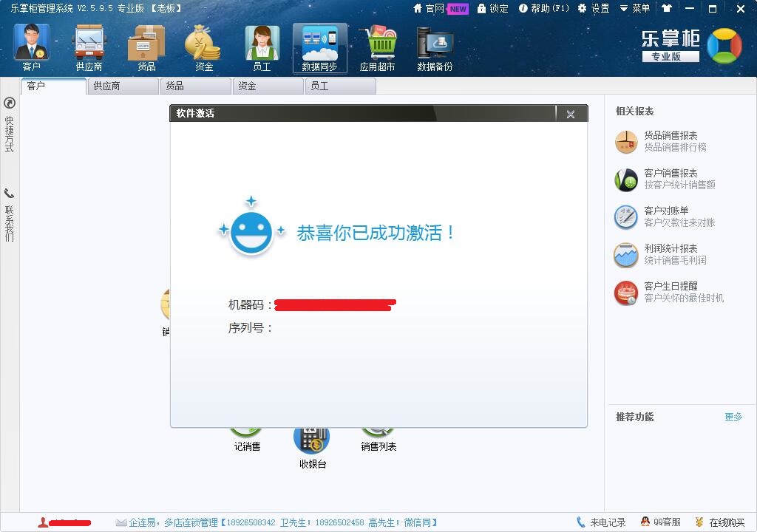This screenshot has width=757, height=532.
Task: Go to 官网 home icon
Action: click(x=428, y=8)
